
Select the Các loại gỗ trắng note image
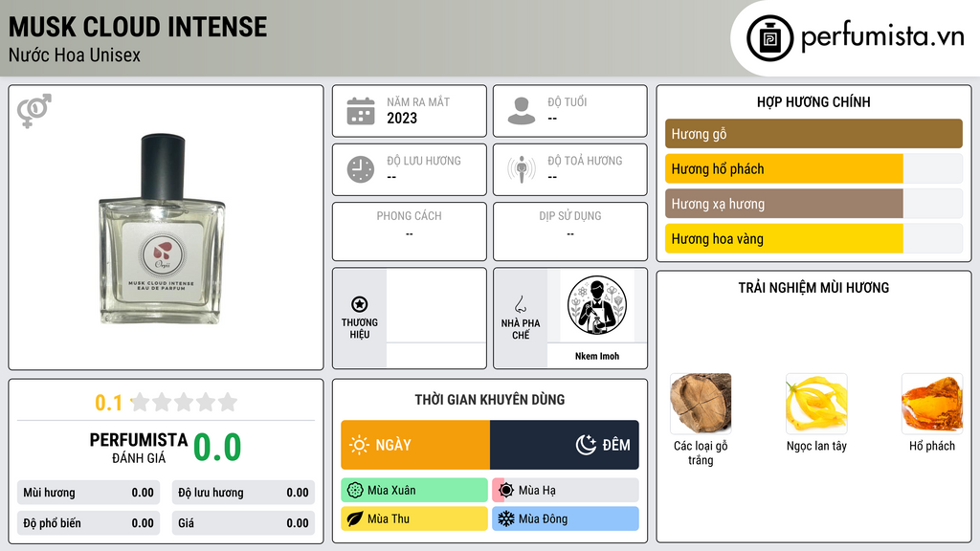(701, 404)
